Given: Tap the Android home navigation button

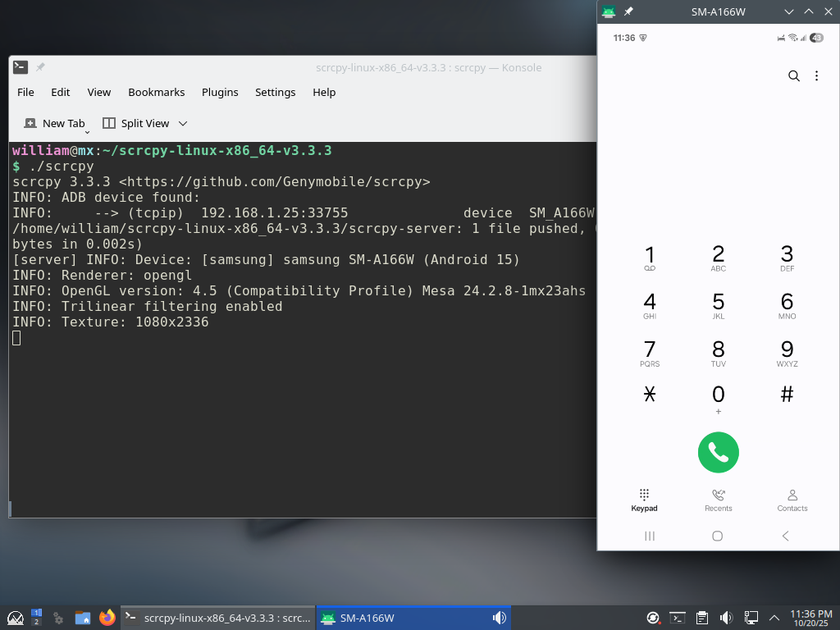Looking at the screenshot, I should 718,536.
